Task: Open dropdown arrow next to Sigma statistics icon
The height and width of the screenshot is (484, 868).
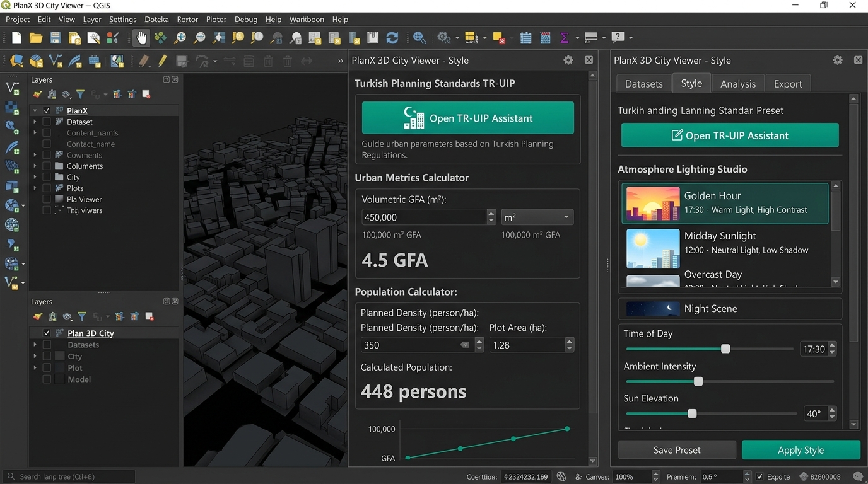Action: [x=576, y=38]
